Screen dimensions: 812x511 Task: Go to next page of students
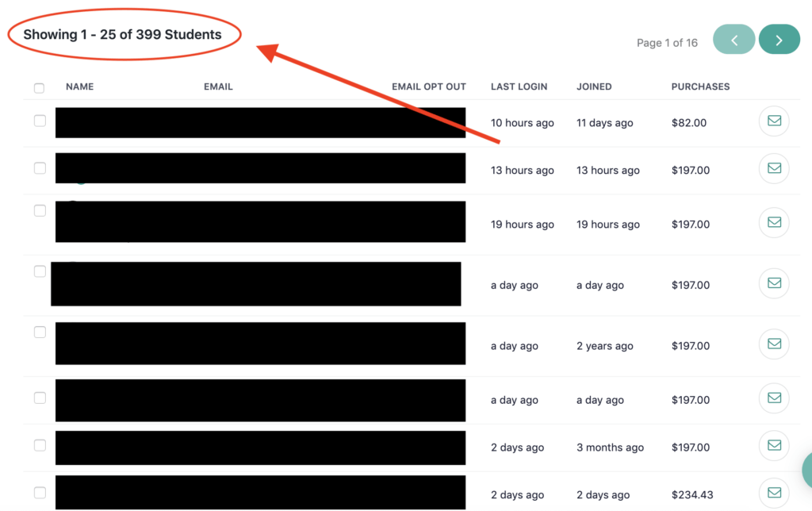[x=779, y=40]
